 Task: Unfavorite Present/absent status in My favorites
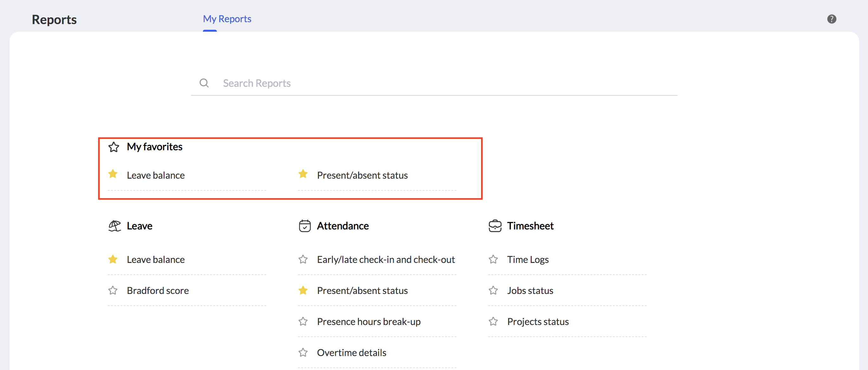tap(303, 174)
